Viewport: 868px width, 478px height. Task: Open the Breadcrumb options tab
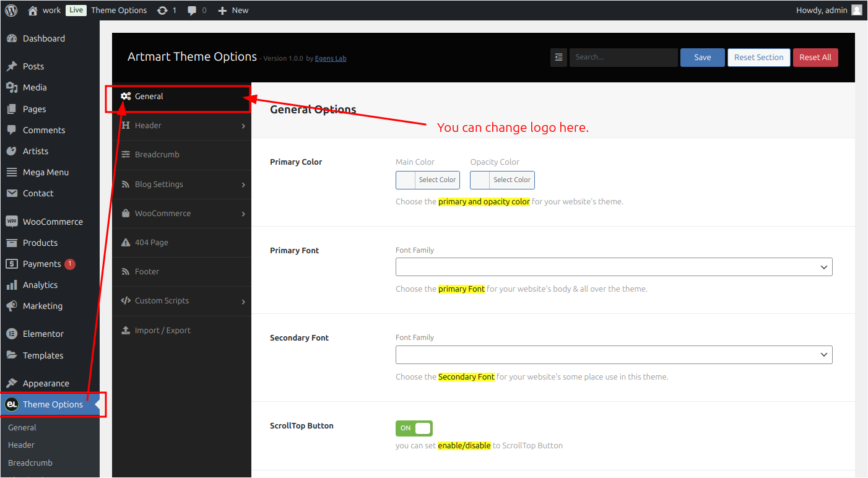(x=181, y=155)
